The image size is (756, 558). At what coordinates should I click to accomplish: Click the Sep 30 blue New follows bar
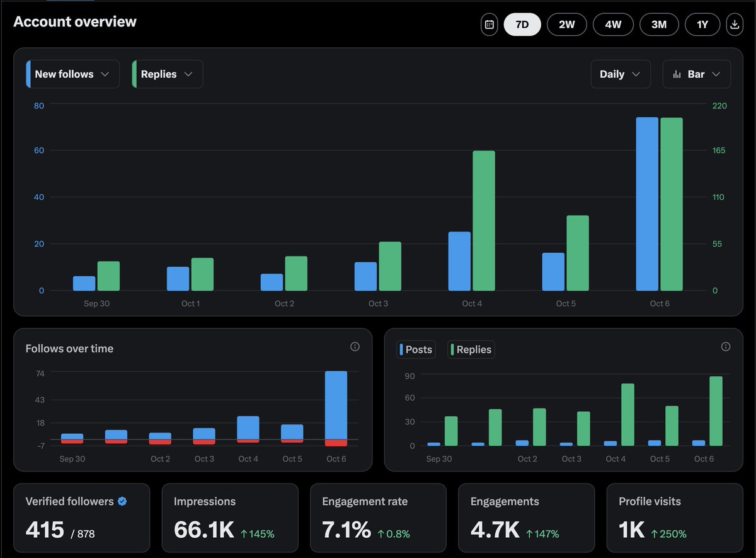tap(84, 283)
